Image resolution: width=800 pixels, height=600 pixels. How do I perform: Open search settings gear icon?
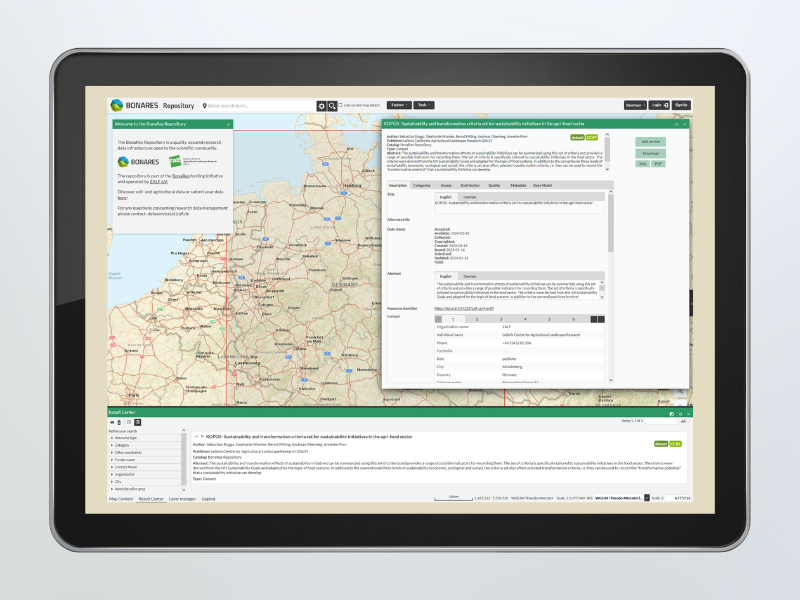[x=321, y=106]
